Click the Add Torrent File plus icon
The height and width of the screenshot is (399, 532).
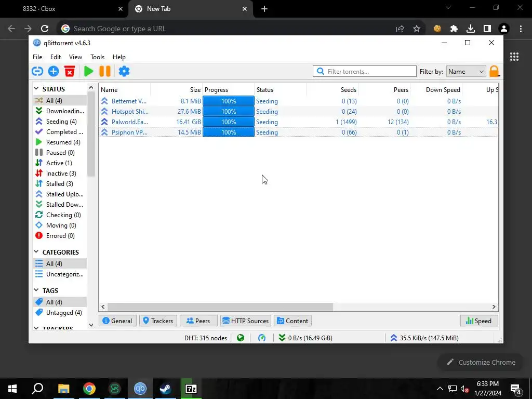pyautogui.click(x=54, y=71)
